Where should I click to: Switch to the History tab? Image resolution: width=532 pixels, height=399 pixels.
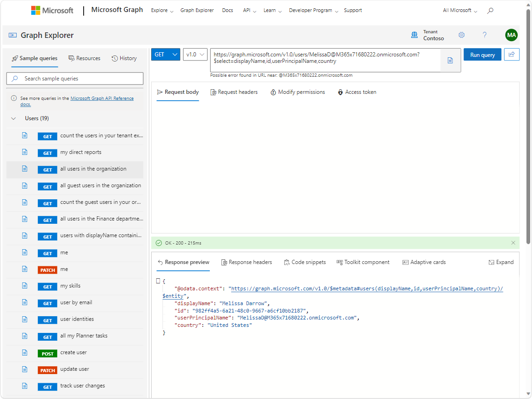point(124,58)
